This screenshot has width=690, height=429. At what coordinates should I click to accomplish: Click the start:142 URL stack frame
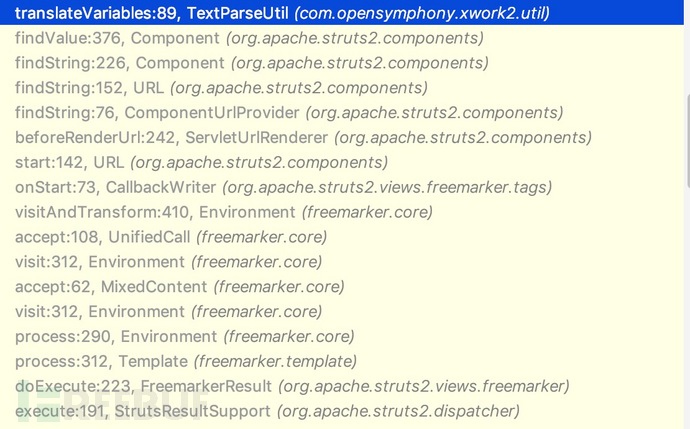[201, 162]
